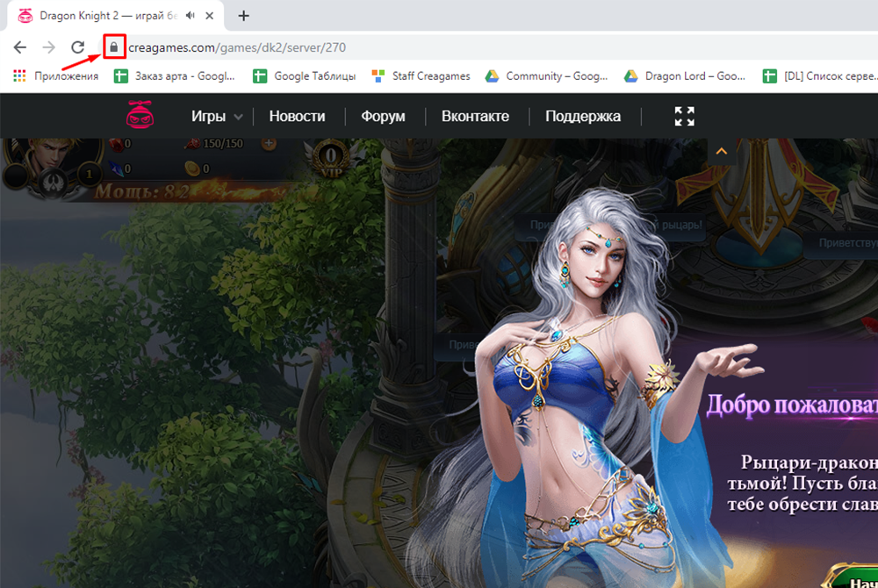Go back using the browser back arrow

point(20,47)
